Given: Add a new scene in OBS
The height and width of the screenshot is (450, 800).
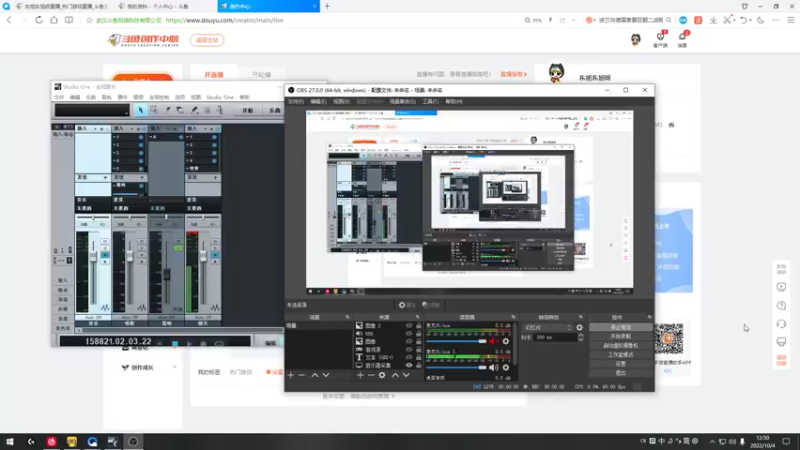Looking at the screenshot, I should [x=291, y=375].
